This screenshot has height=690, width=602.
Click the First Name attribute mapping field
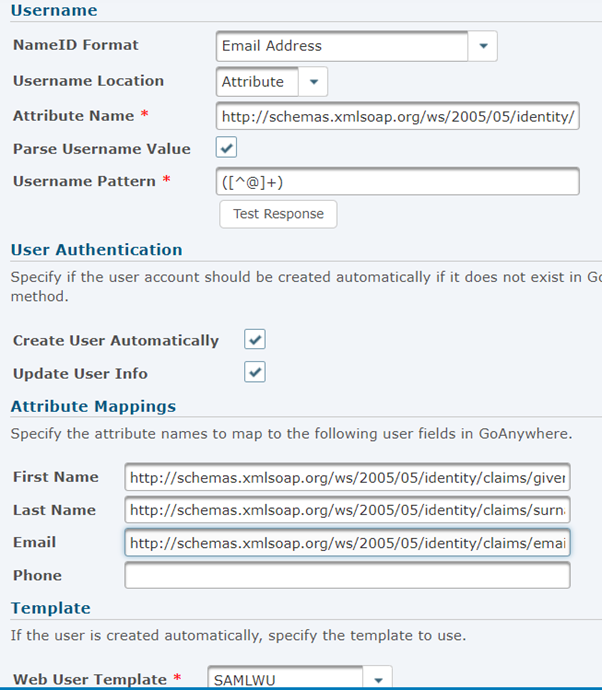(x=348, y=477)
